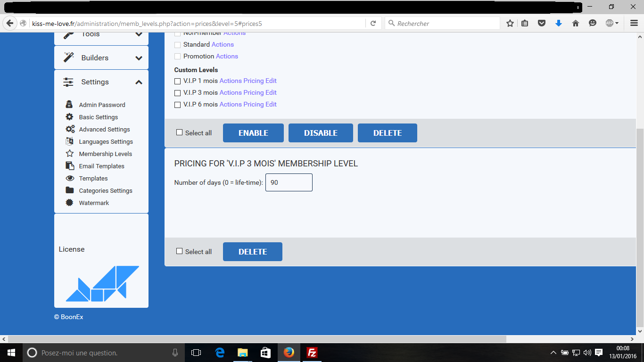The width and height of the screenshot is (644, 362).
Task: Open the Windows Start menu
Action: tap(11, 353)
